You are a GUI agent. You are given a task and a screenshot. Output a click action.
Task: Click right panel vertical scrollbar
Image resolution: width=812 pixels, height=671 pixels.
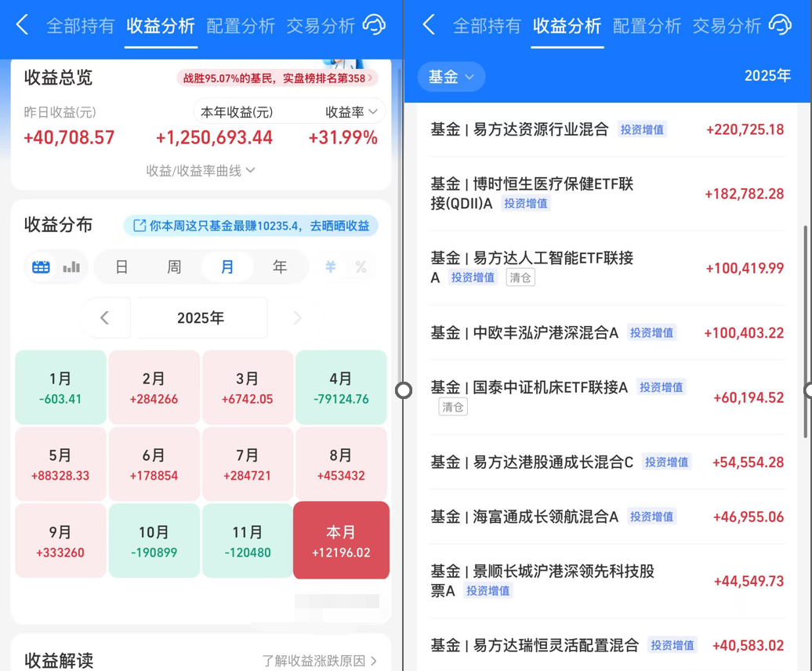pos(805,332)
